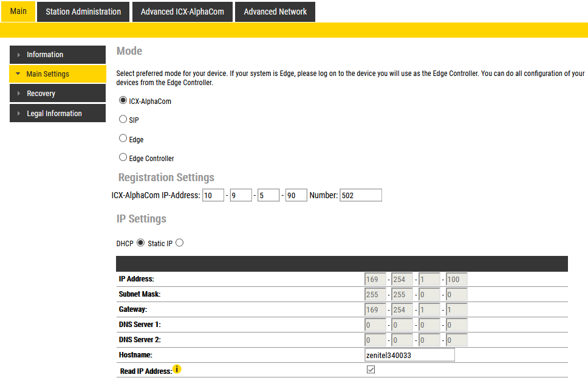Screen dimensions: 588x386
Task: Go to the Main tab
Action: click(x=18, y=12)
